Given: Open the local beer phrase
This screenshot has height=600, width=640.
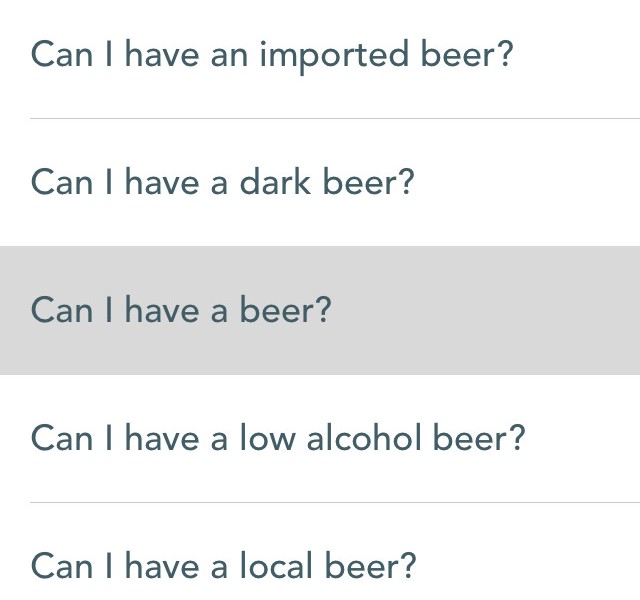Looking at the screenshot, I should coord(223,566).
